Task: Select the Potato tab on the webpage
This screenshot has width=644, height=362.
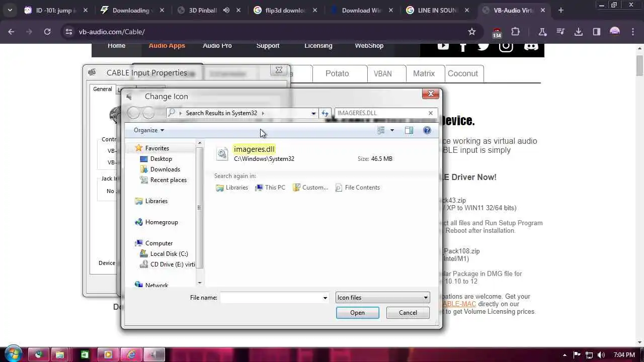Action: click(337, 73)
